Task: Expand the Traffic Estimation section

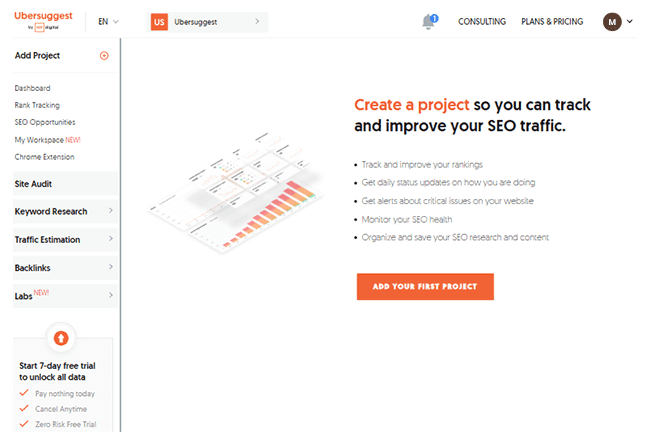Action: tap(65, 239)
